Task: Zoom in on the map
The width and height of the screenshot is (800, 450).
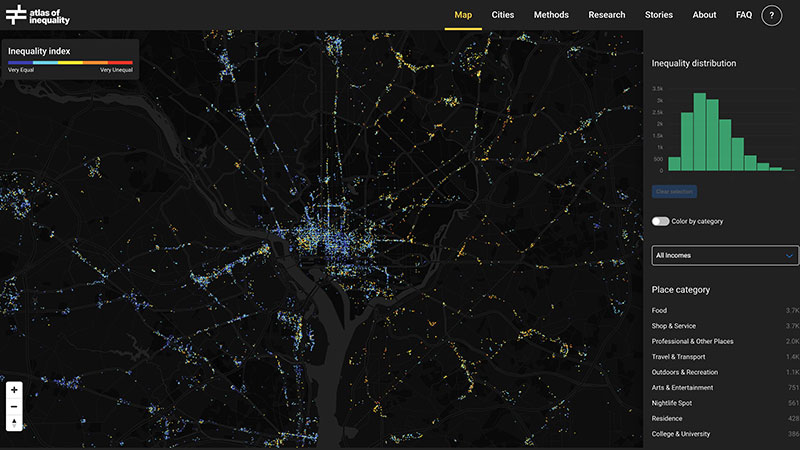Action: coord(14,390)
